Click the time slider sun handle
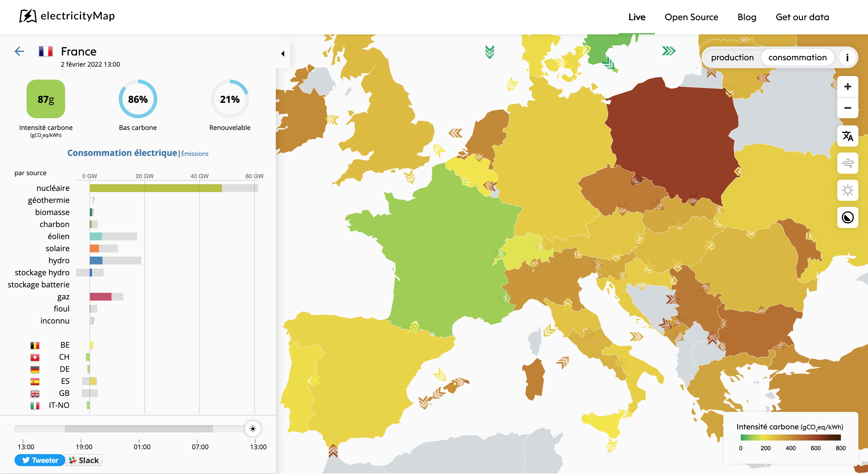The height and width of the screenshot is (474, 868). coord(253,428)
